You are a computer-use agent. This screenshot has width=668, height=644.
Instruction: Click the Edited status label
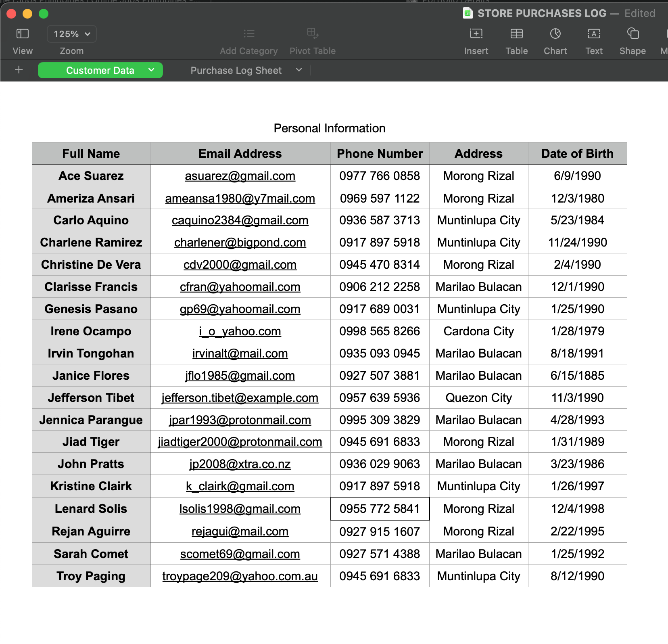coord(640,13)
